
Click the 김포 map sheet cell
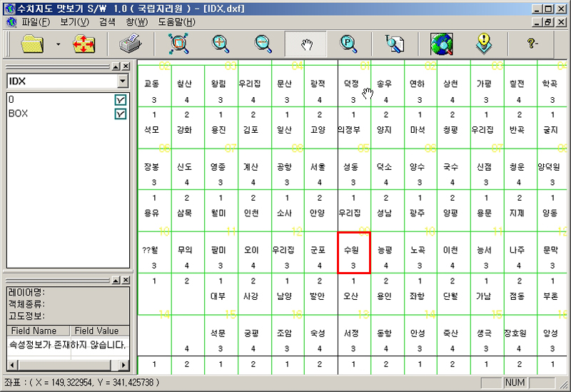[x=255, y=128]
